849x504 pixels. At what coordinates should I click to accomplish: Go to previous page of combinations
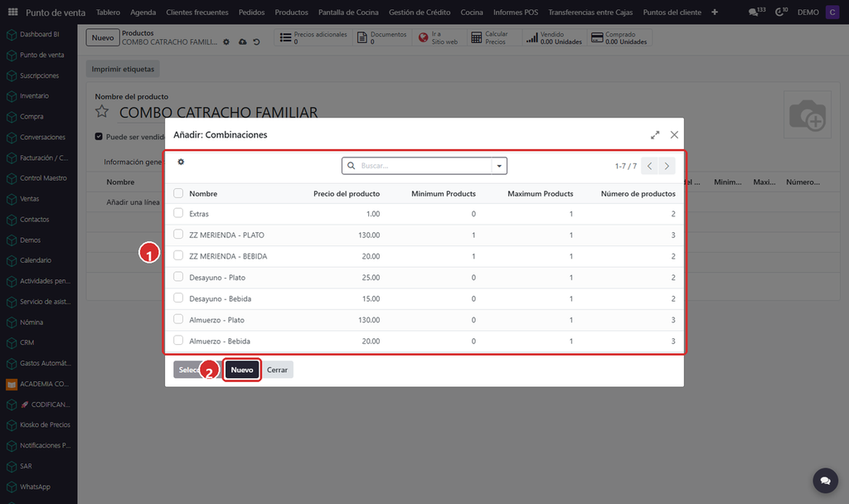coord(650,166)
